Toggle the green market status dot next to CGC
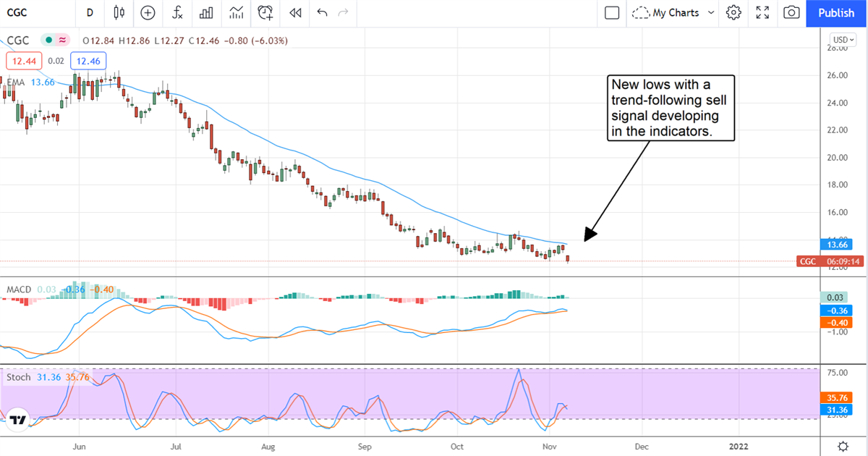Screen dimensions: 868x456 tap(48, 40)
